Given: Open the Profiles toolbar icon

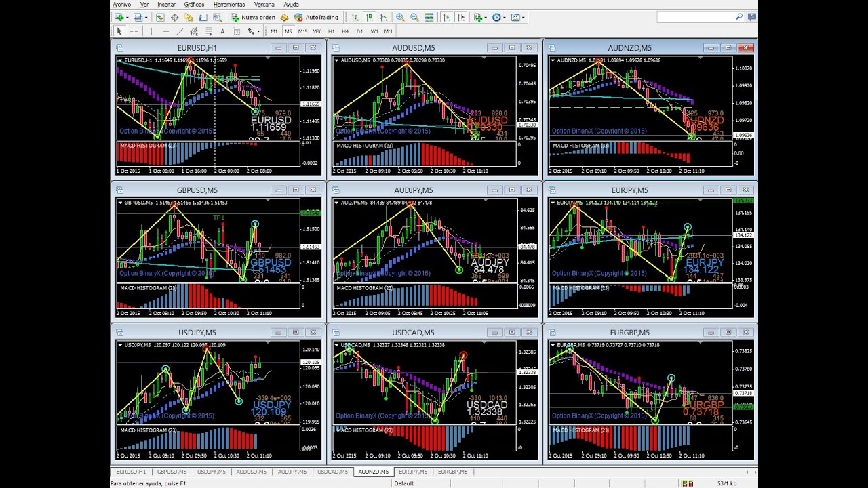Looking at the screenshot, I should pos(138,17).
